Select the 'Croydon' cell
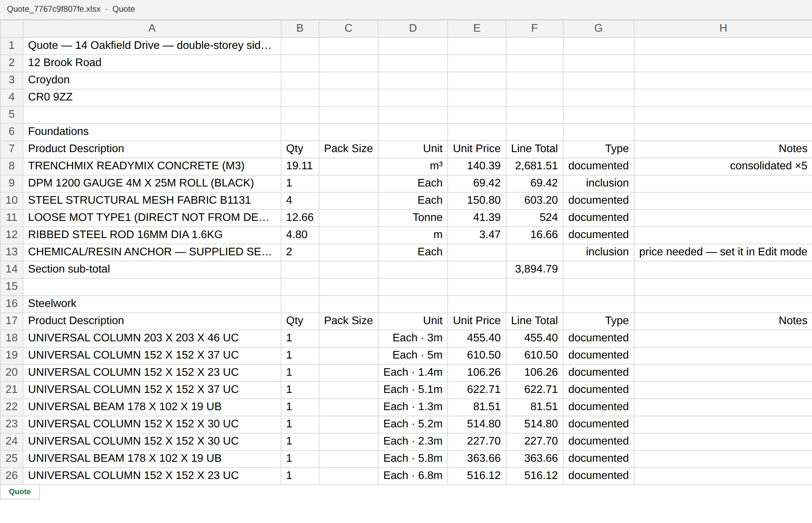 tap(152, 80)
